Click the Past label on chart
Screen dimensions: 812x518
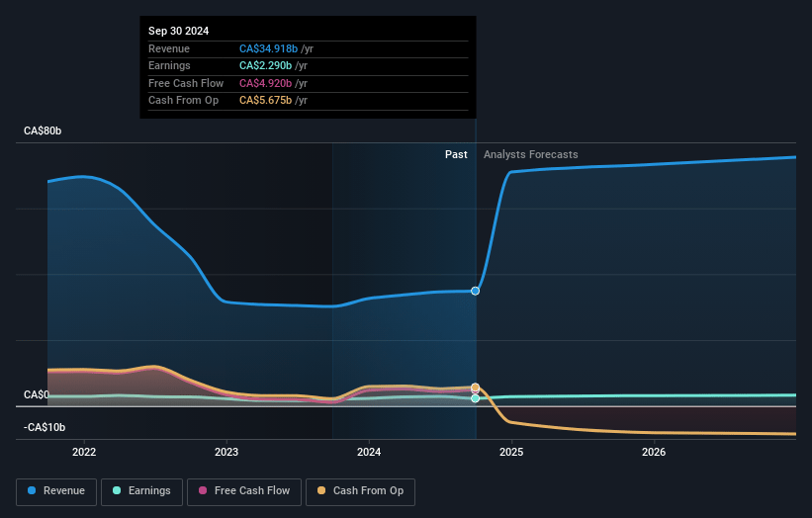tap(456, 154)
